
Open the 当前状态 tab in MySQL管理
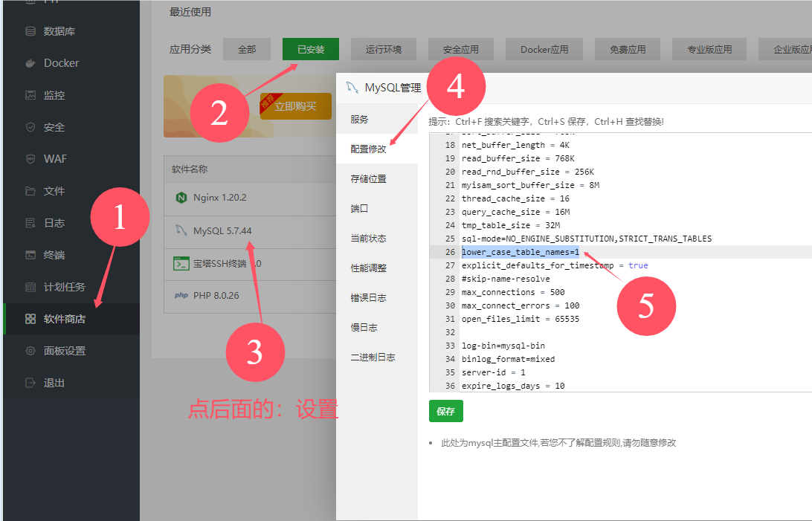(x=377, y=239)
